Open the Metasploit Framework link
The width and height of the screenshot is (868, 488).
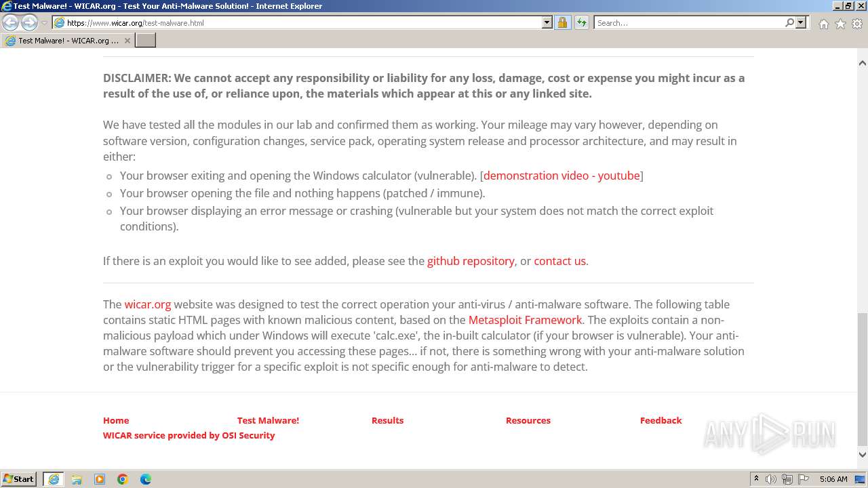[525, 320]
